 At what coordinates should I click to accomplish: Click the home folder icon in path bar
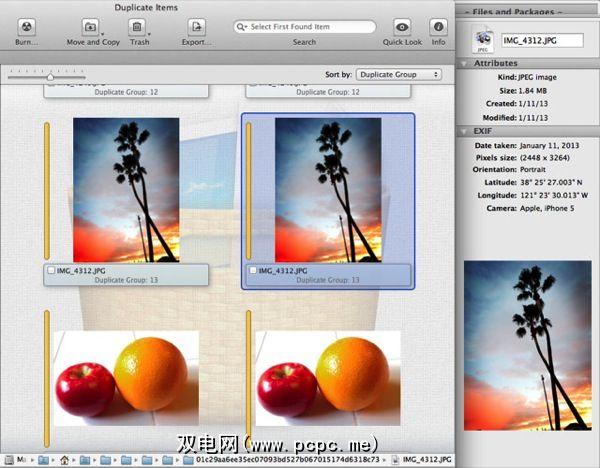pos(65,460)
